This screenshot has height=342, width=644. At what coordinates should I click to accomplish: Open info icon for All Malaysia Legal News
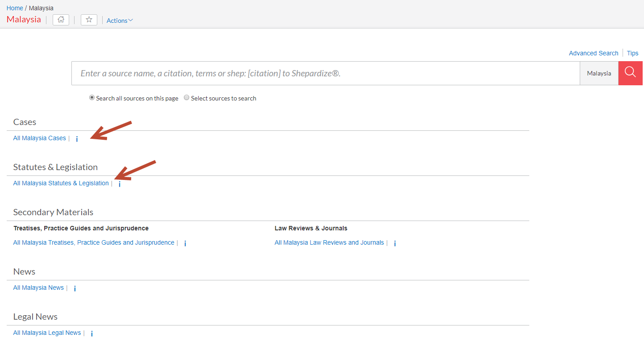tap(92, 334)
